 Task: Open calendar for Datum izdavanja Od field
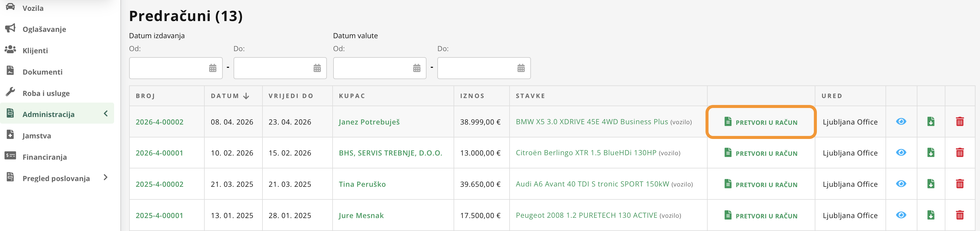213,68
